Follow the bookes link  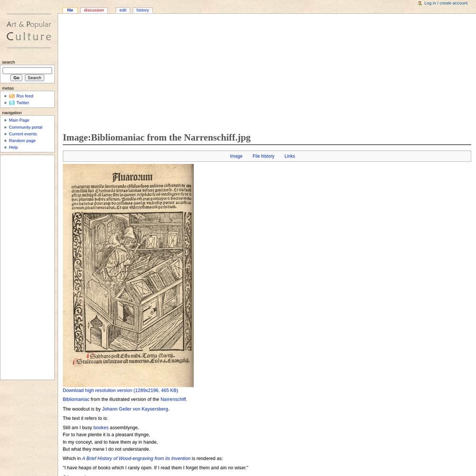click(x=101, y=427)
